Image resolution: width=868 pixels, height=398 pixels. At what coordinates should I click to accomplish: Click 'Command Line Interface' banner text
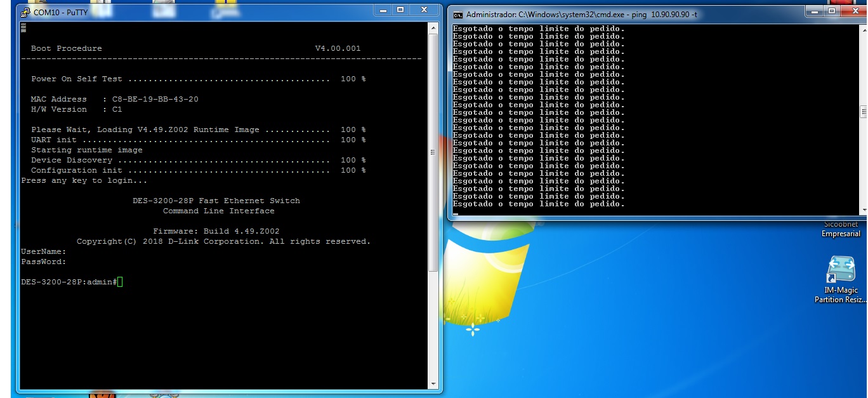click(x=219, y=211)
